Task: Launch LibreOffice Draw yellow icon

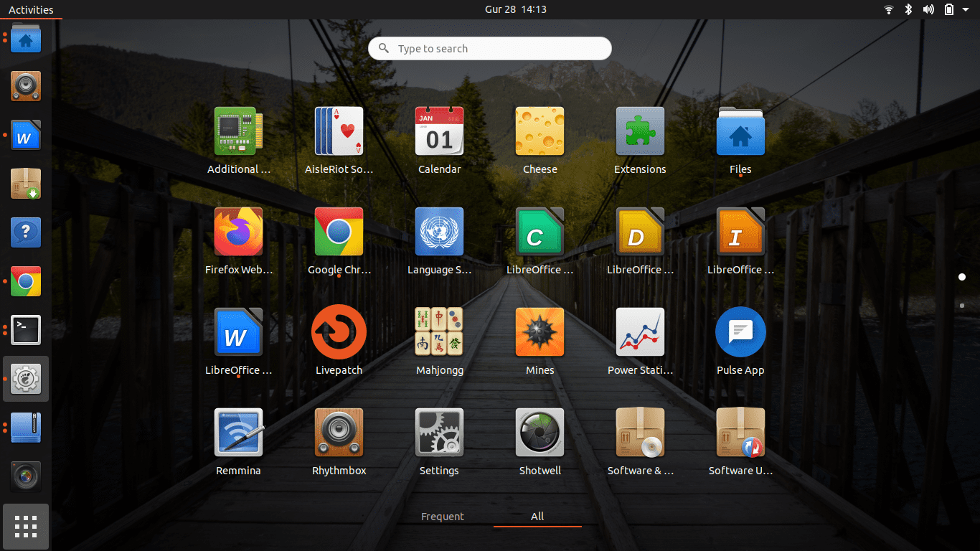Action: click(x=641, y=241)
